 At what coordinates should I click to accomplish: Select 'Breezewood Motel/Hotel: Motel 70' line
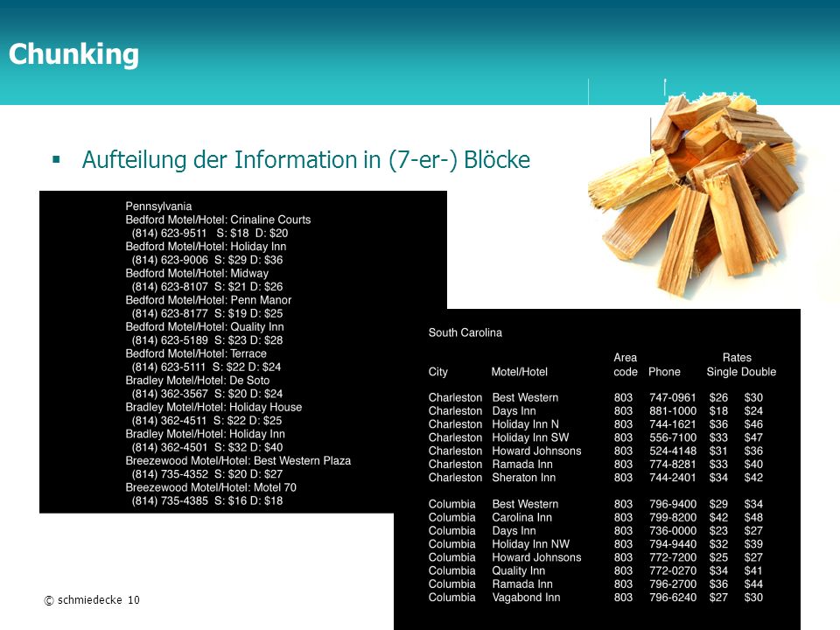[x=211, y=487]
